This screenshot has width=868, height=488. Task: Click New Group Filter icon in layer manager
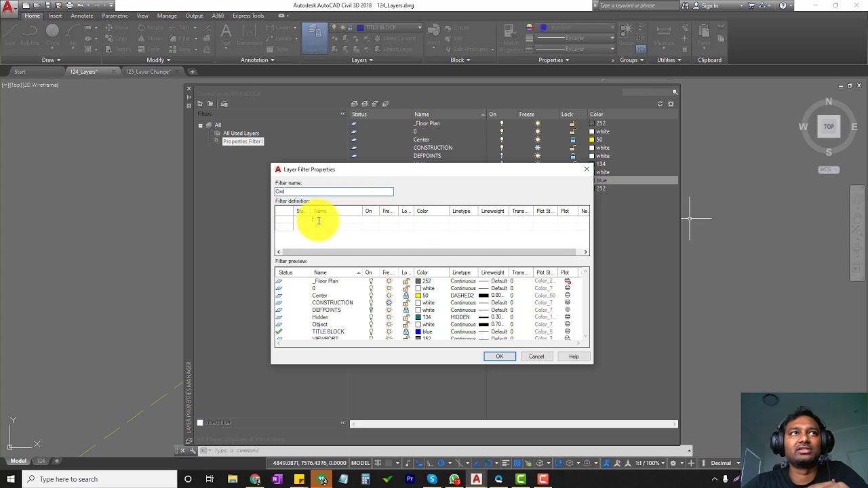(x=210, y=104)
